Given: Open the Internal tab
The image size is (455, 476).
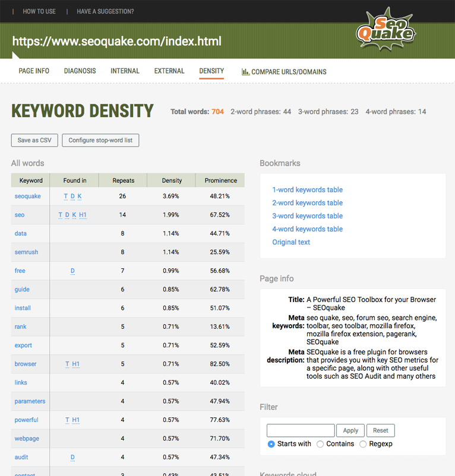Looking at the screenshot, I should click(x=125, y=71).
